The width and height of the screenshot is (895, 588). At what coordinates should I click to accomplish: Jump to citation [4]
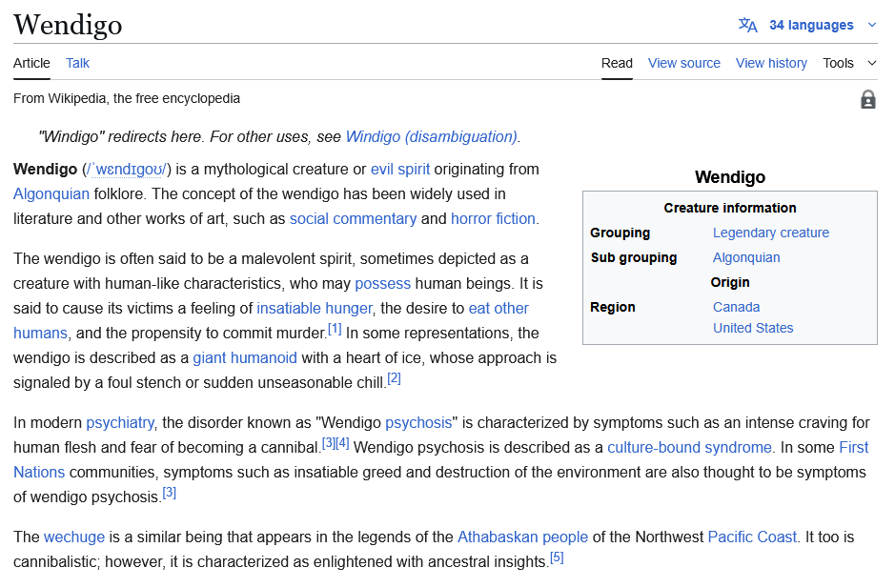tap(342, 443)
